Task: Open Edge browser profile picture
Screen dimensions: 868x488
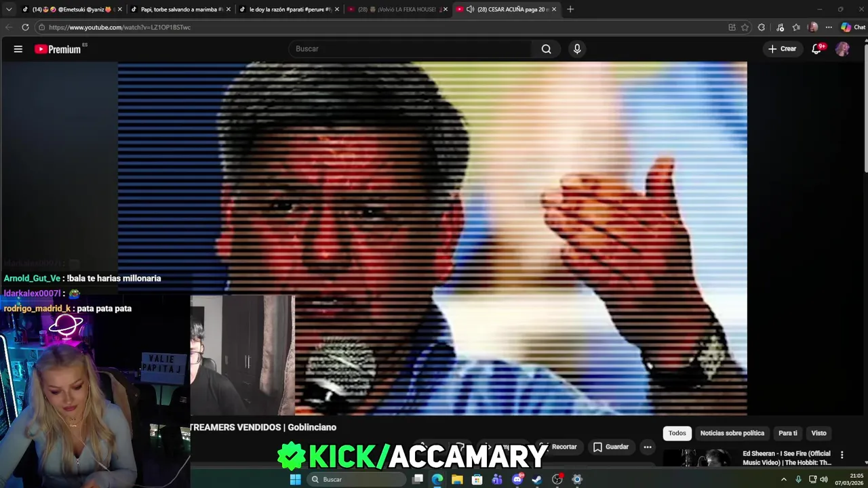Action: point(813,27)
